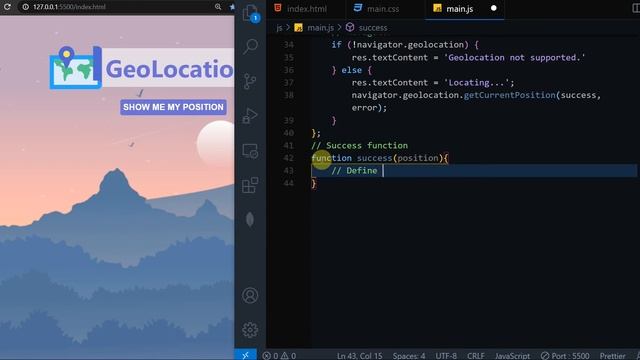This screenshot has width=640, height=360.
Task: Switch to the index.html tab
Action: pyautogui.click(x=301, y=9)
